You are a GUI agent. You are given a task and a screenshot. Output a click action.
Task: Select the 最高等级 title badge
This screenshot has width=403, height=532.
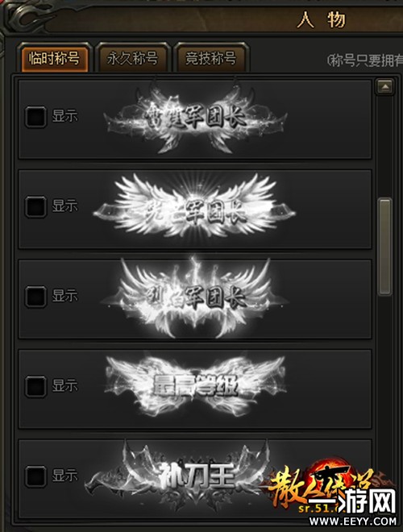[x=195, y=386]
